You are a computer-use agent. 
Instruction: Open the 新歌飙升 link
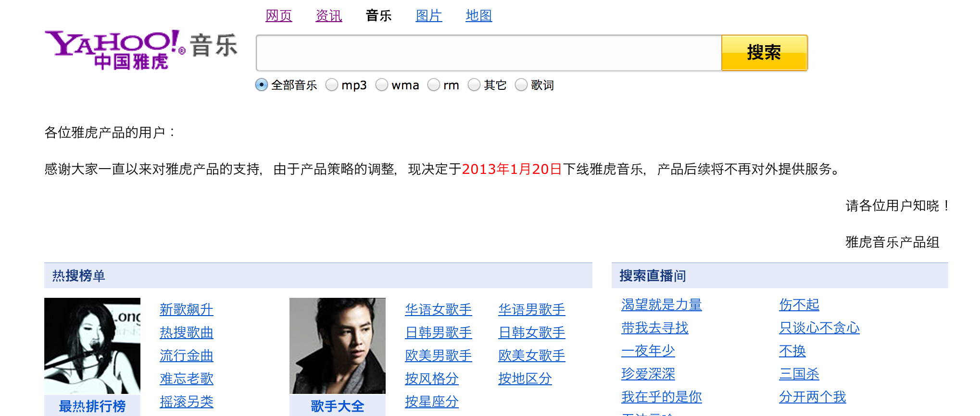click(x=187, y=309)
